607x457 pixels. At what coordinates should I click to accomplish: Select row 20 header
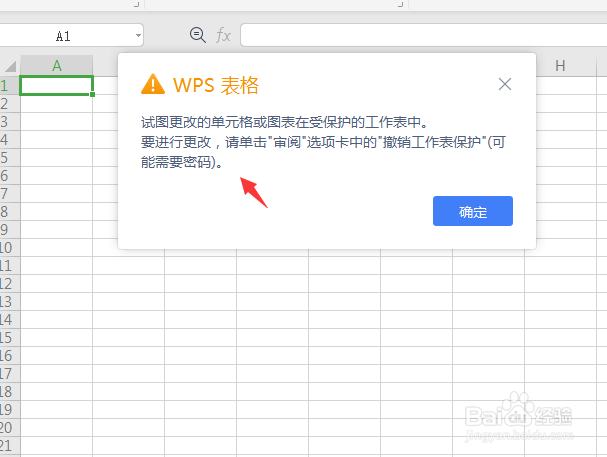coord(10,428)
